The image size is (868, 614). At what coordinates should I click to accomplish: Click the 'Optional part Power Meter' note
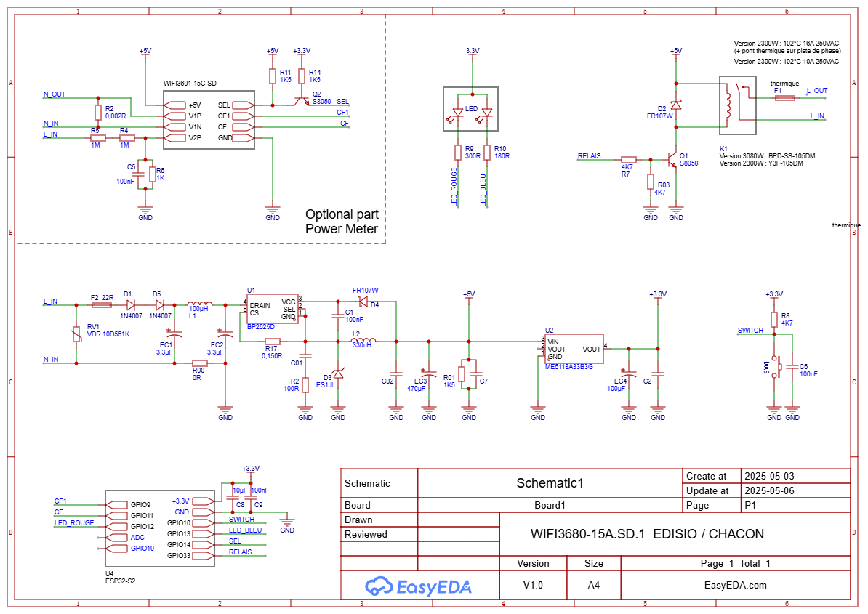pos(342,222)
